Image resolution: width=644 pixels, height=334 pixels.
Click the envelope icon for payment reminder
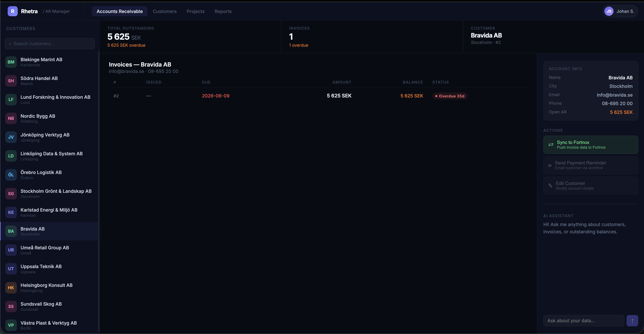click(x=550, y=165)
